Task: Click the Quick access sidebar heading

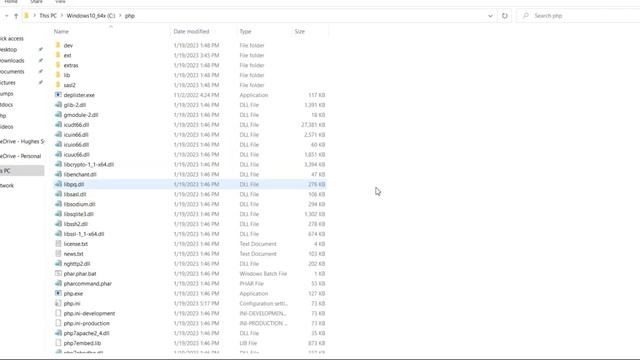Action: (12, 38)
